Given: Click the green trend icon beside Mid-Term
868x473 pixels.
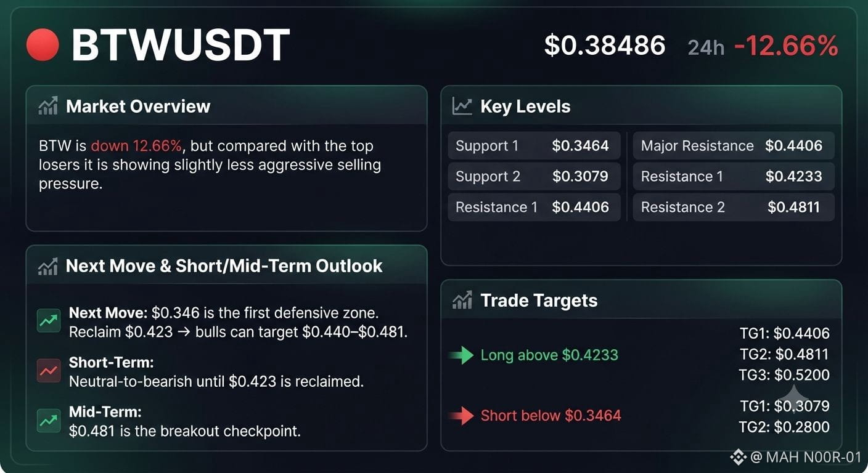Looking at the screenshot, I should click(x=49, y=421).
